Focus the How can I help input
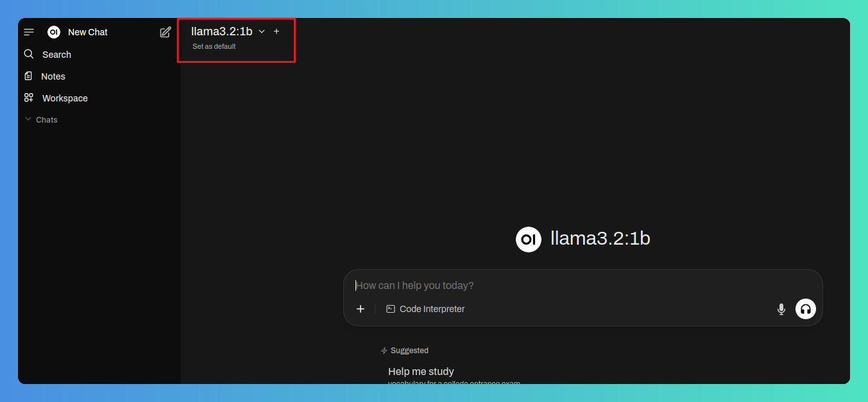The image size is (868, 402). coord(583,286)
